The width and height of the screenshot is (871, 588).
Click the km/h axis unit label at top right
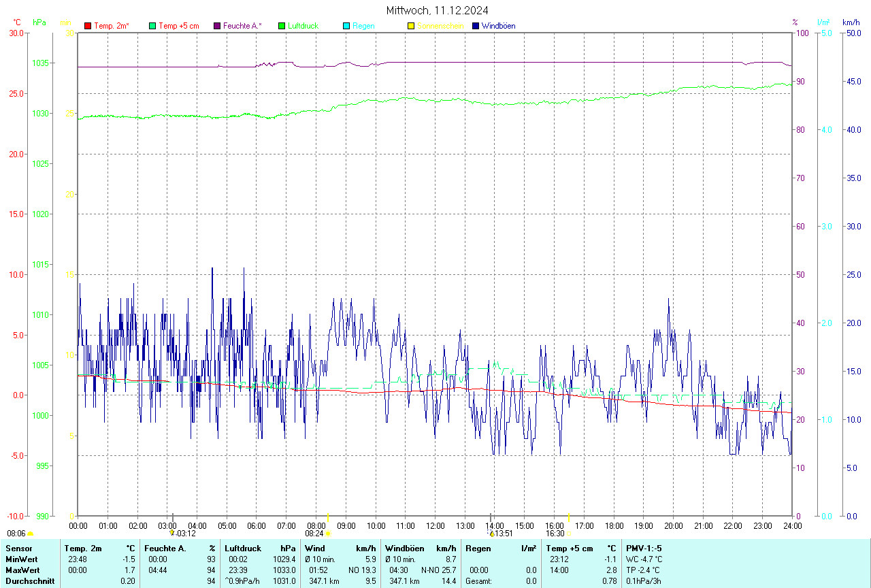pyautogui.click(x=851, y=22)
